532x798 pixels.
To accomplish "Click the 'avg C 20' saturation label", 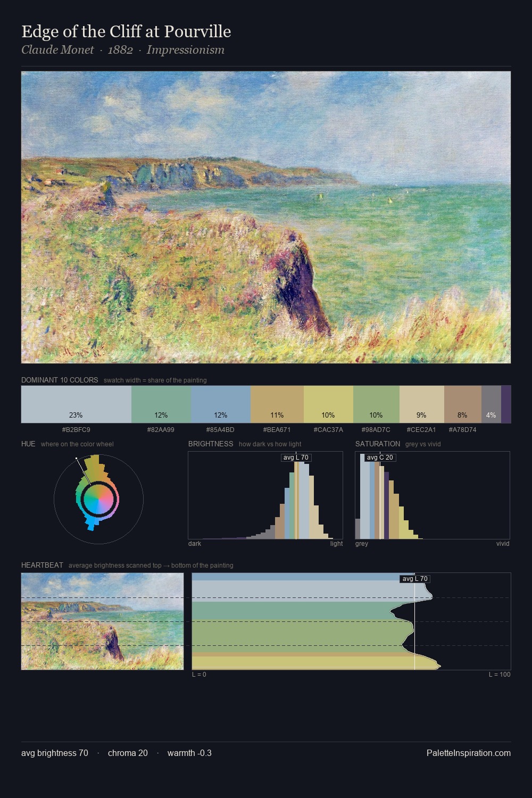I will coord(380,458).
